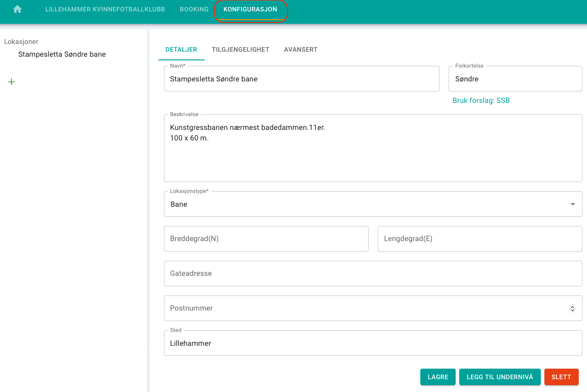Focus the Navn input field

302,79
